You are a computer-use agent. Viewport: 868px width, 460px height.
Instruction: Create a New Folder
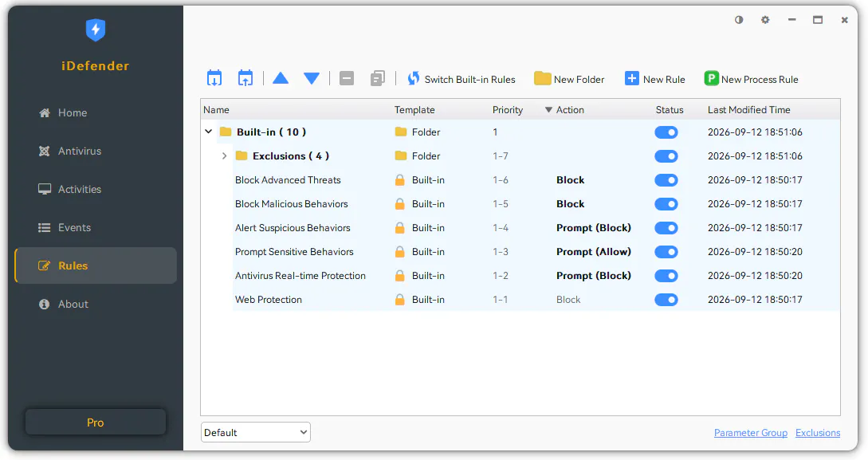click(569, 79)
